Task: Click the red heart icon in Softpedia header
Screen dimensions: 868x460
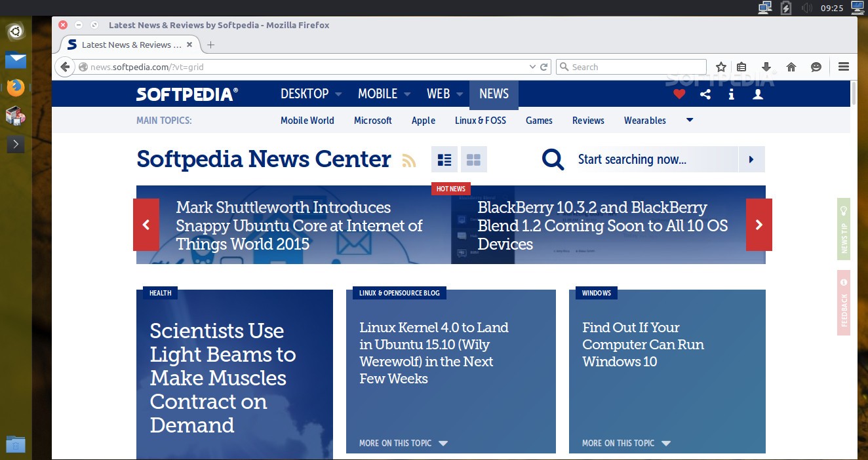Action: (679, 94)
